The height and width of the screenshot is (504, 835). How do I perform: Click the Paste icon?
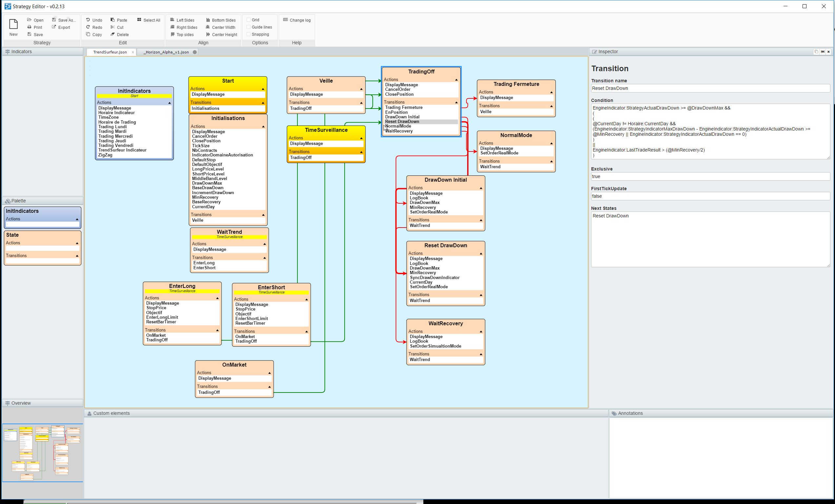coord(112,20)
